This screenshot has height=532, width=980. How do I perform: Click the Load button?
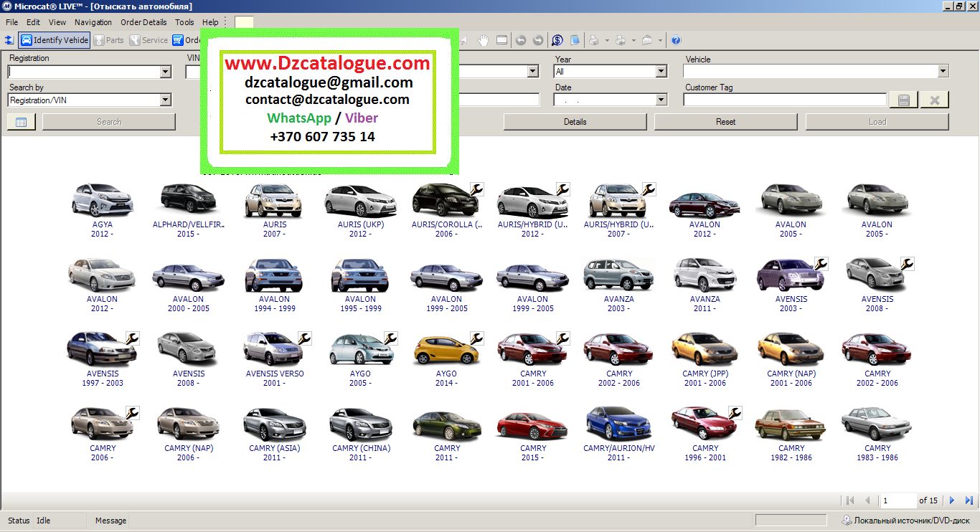877,122
